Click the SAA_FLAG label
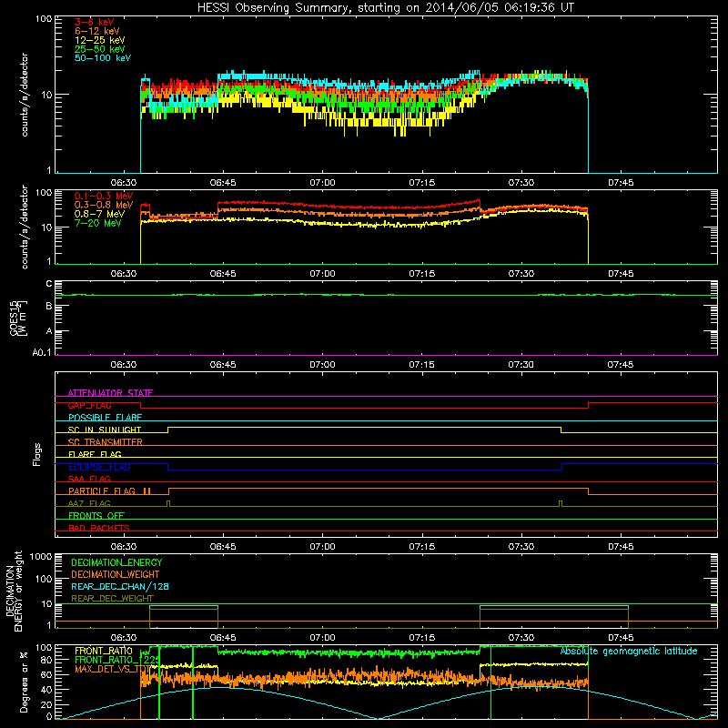Image resolution: width=728 pixels, height=728 pixels. pos(89,479)
